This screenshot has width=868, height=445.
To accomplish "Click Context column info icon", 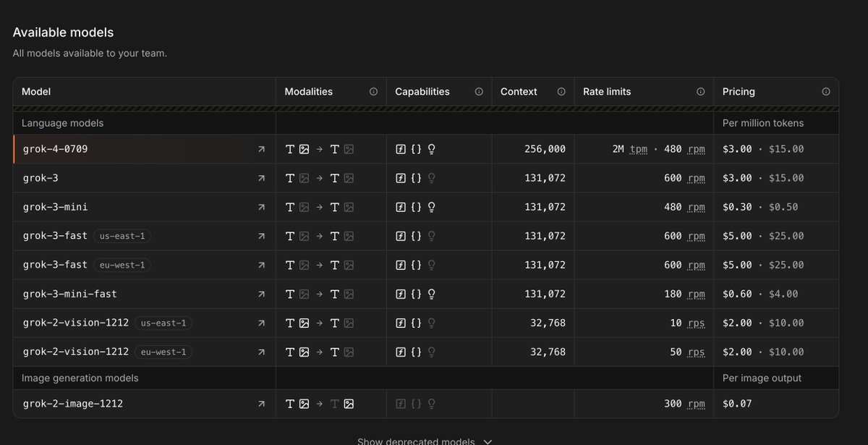I will pos(561,92).
